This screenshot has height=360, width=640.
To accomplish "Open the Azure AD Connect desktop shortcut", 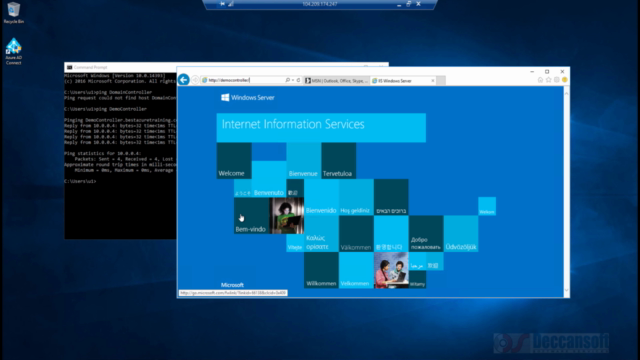I will click(x=13, y=51).
